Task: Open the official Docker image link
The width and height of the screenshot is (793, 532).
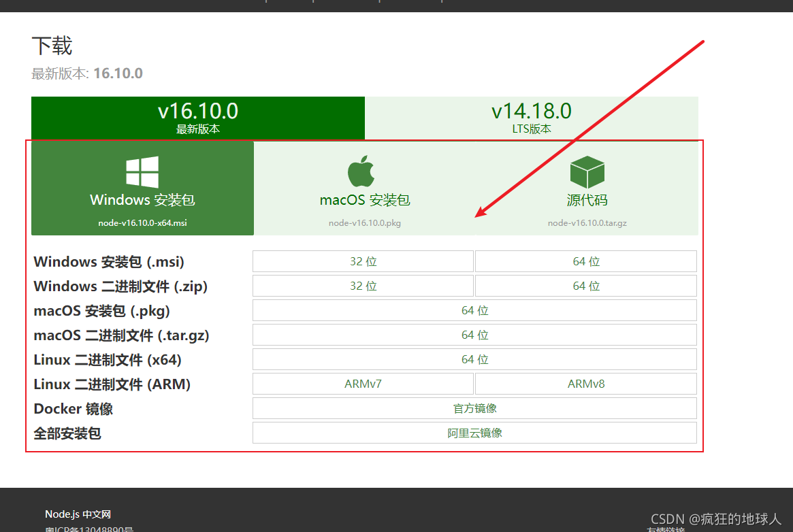Action: coord(475,408)
